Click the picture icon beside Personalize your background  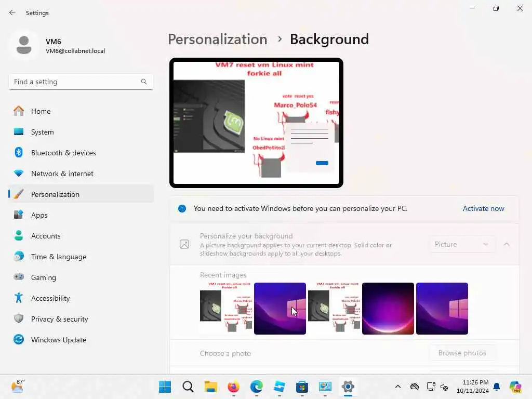[x=184, y=244]
